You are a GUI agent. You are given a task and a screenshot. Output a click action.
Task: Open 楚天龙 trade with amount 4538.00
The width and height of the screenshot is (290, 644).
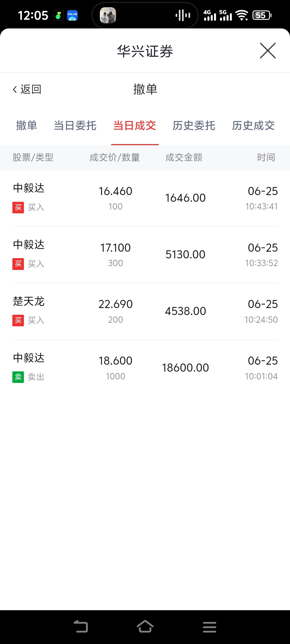145,311
